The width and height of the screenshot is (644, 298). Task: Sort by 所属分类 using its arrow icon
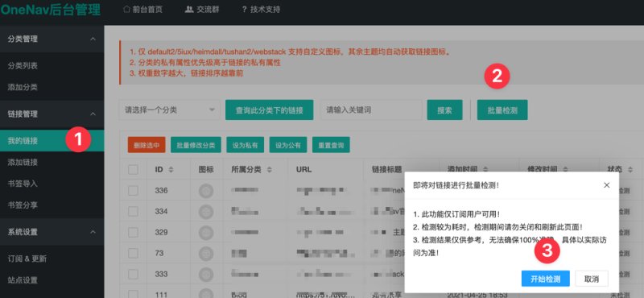tap(270, 170)
